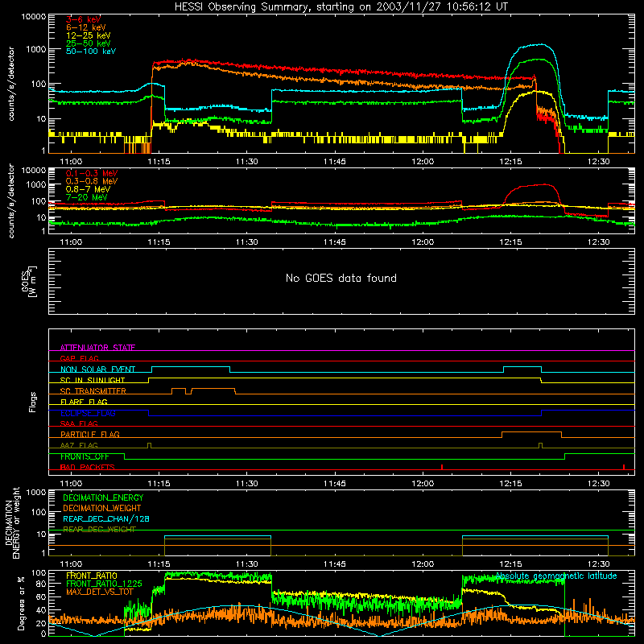644x644 pixels.
Task: Select the SC_IN_SUNLIGHT flag label
Action: [93, 380]
